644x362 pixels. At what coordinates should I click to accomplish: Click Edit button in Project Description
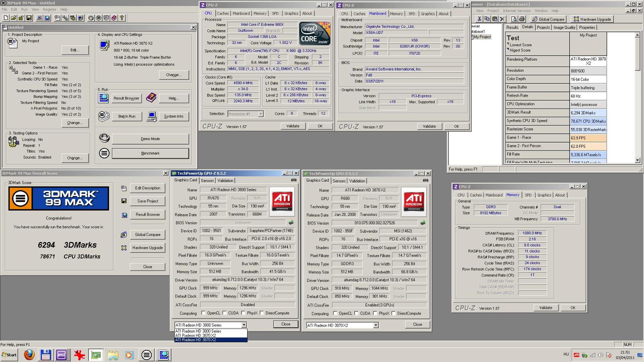(x=75, y=50)
